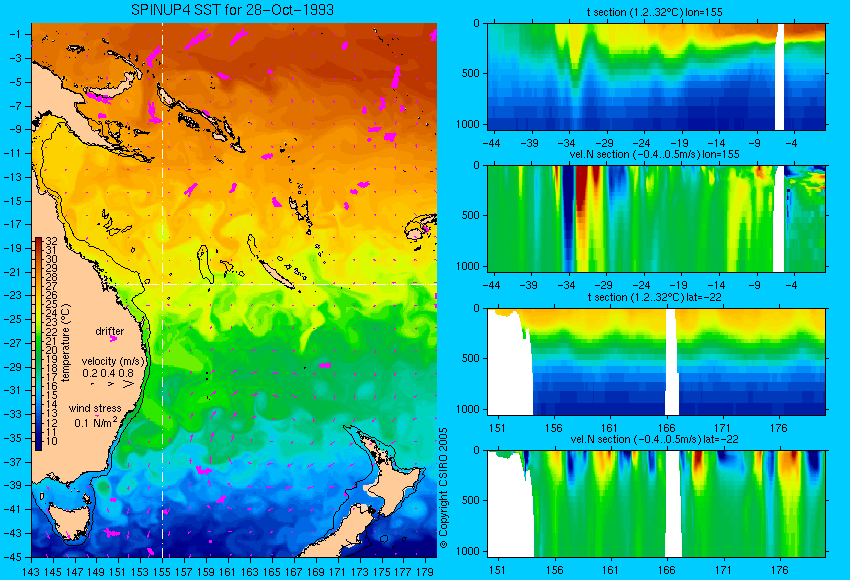The width and height of the screenshot is (850, 580).
Task: Open the t section lat=-22 panel
Action: [x=656, y=362]
